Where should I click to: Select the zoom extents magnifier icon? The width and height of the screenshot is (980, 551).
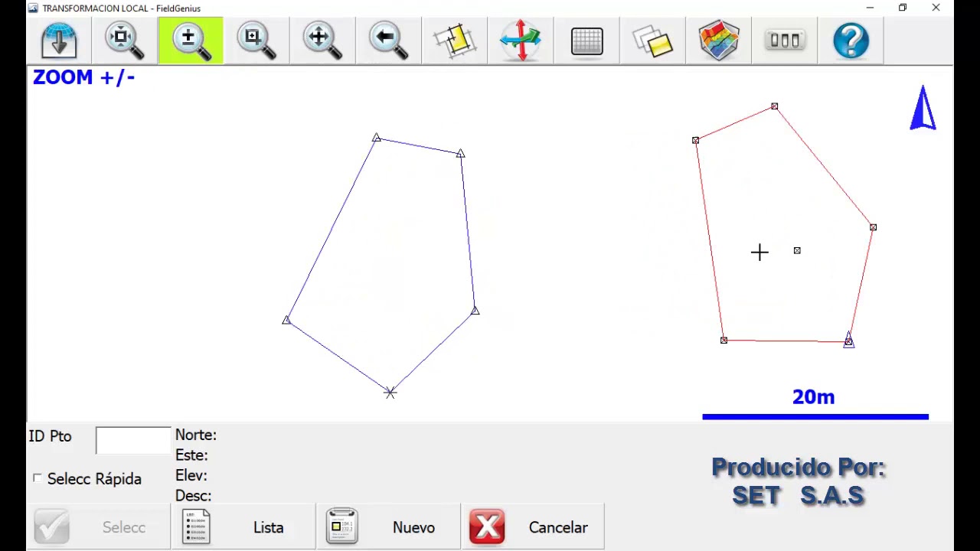(x=125, y=40)
